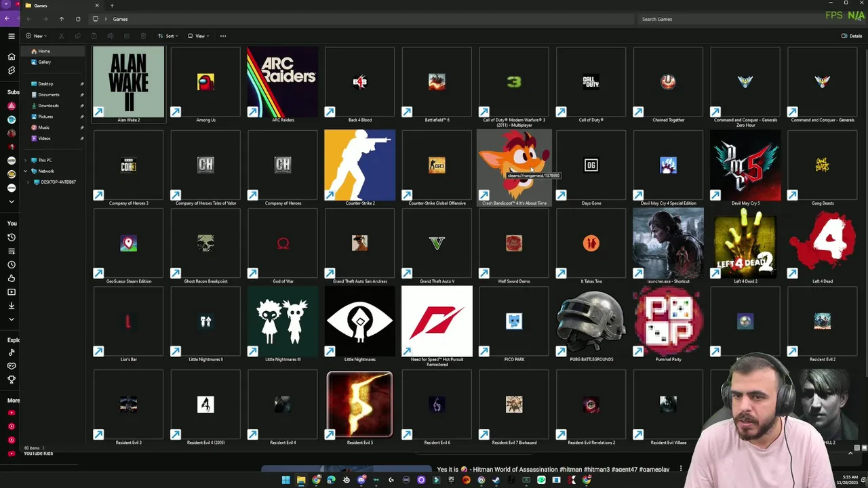Refresh the Games folder view
868x488 pixels.
pyautogui.click(x=78, y=19)
